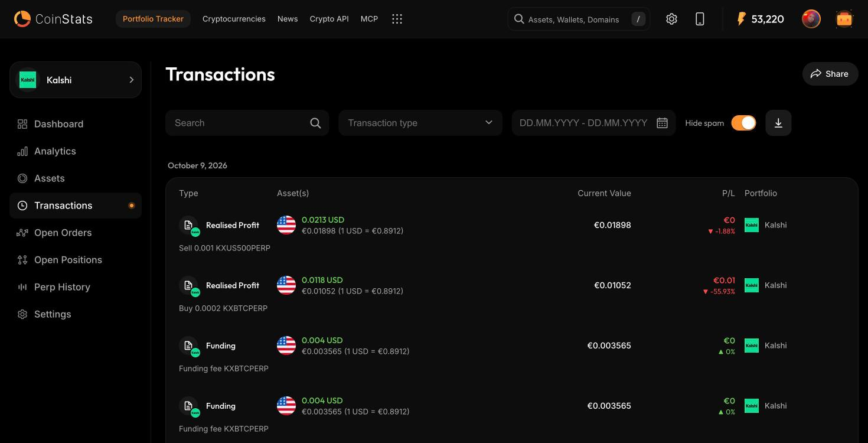Open Open Orders in sidebar
Viewport: 868px width, 443px height.
click(76, 233)
